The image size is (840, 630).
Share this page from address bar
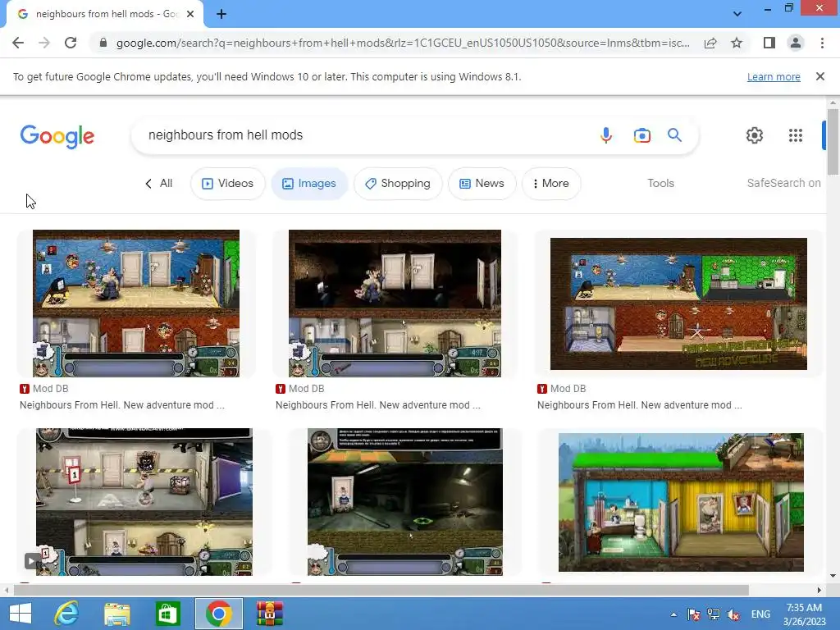(710, 43)
